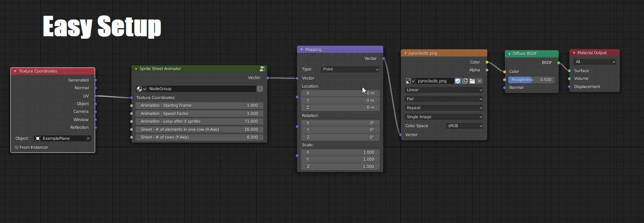Open the Mapping Type dropdown set to Point
The width and height of the screenshot is (644, 223).
tap(350, 69)
